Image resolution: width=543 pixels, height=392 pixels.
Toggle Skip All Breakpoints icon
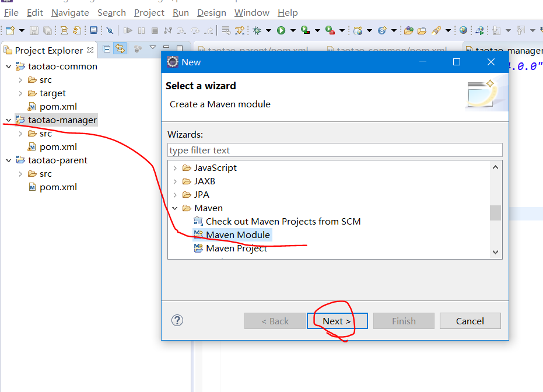click(110, 30)
